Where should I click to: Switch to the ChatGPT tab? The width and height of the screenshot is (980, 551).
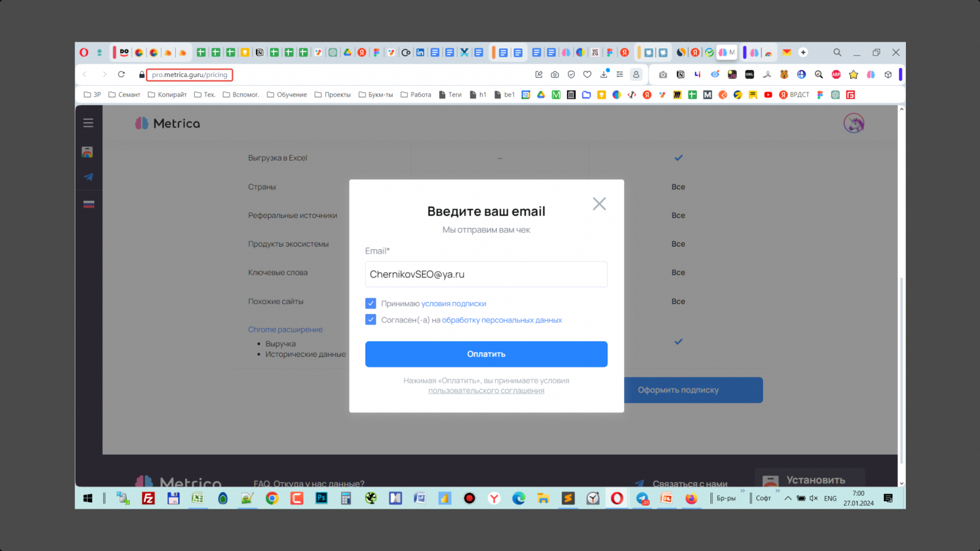[x=333, y=53]
